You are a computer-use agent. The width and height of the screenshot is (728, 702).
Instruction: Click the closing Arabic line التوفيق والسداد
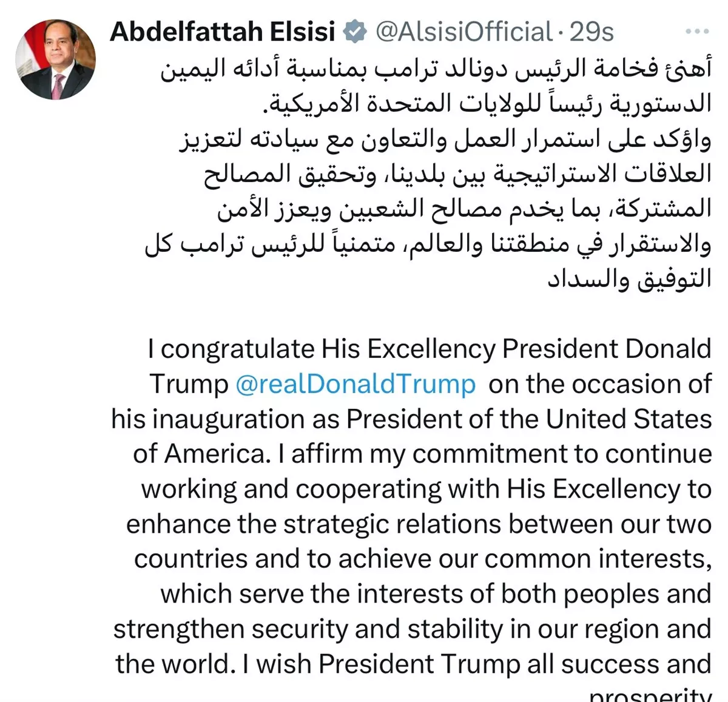(629, 279)
